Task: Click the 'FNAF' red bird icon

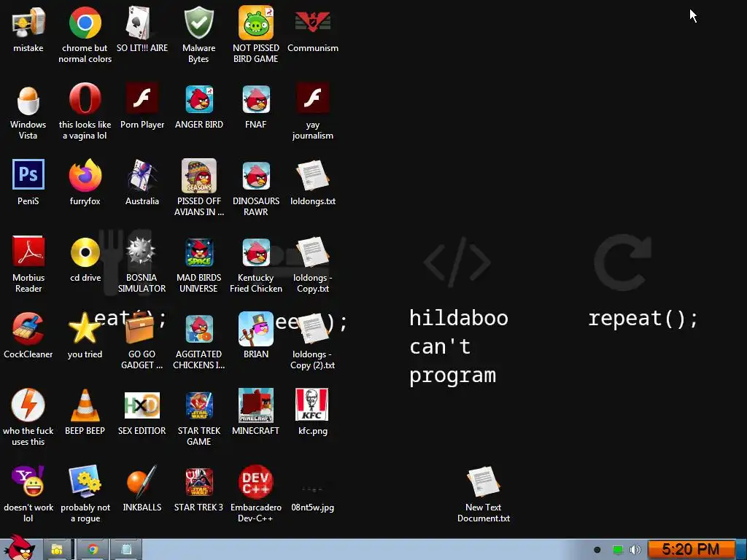Action: point(256,99)
